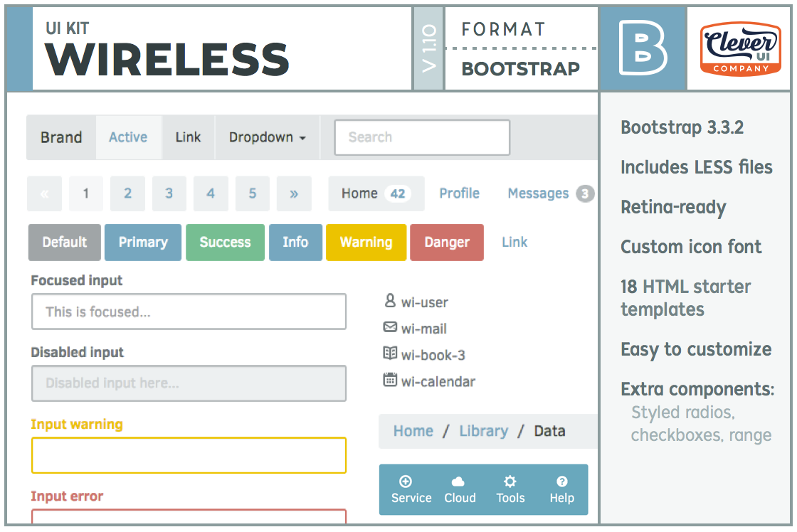
Task: Click the Primary button
Action: pos(143,243)
